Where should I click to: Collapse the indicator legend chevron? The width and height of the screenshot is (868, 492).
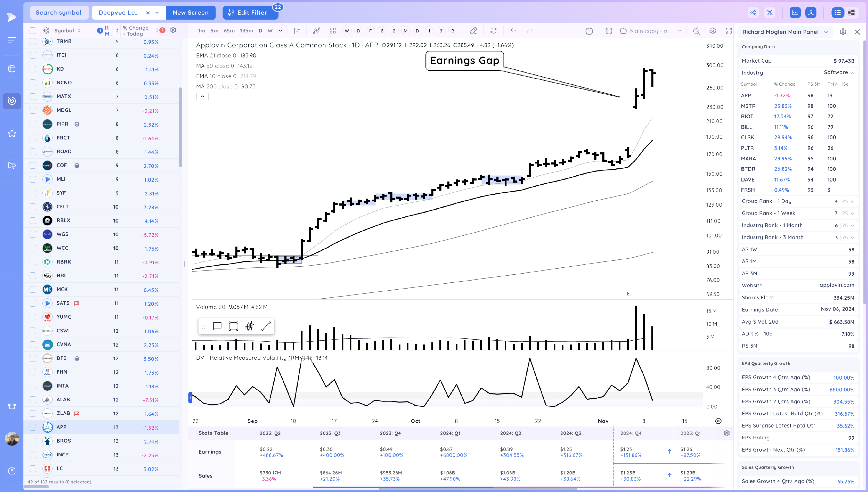pos(202,97)
